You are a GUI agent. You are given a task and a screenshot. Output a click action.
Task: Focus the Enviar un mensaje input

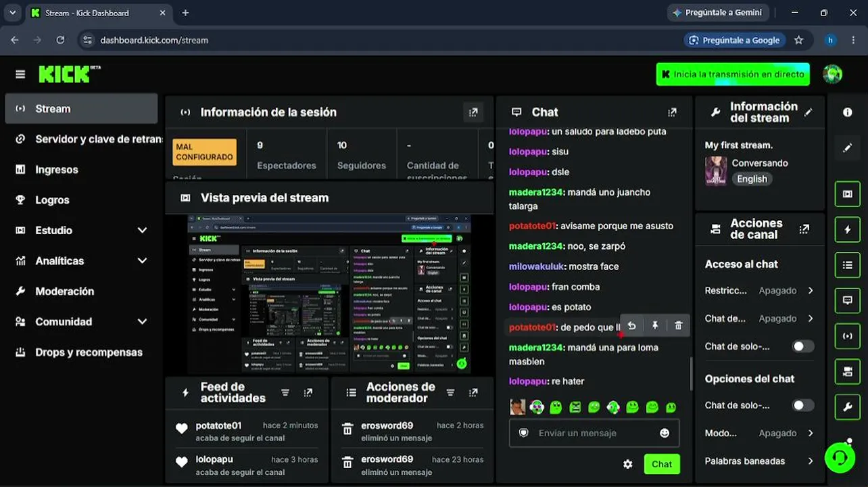pos(594,433)
